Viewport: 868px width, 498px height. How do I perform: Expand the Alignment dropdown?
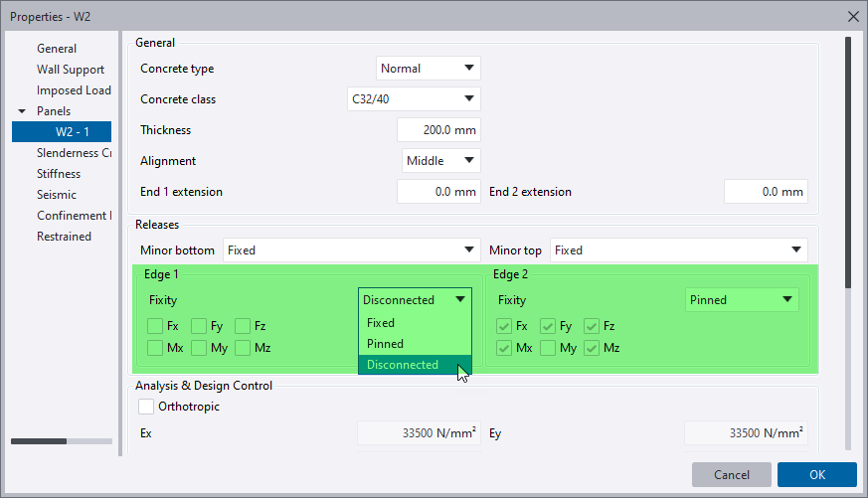pyautogui.click(x=441, y=161)
